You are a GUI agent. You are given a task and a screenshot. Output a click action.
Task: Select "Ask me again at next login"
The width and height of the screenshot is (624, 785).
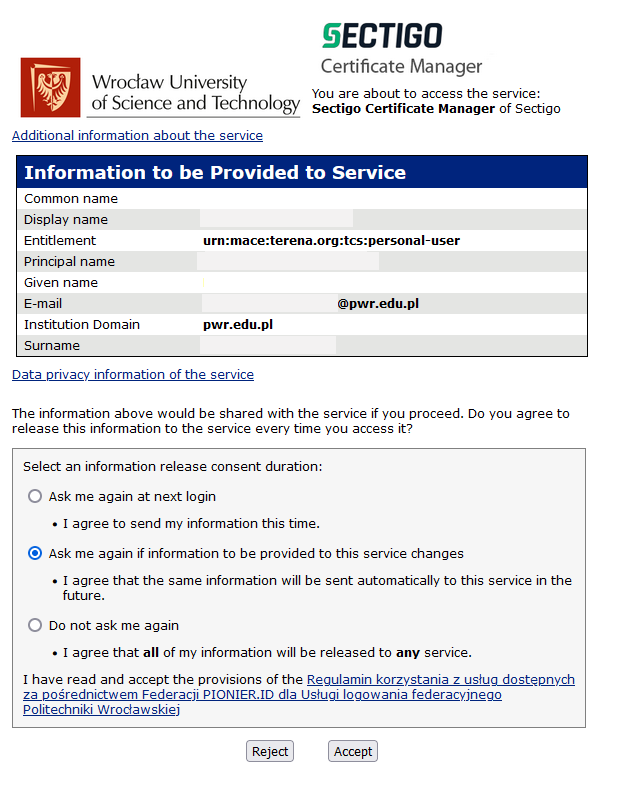pos(36,496)
